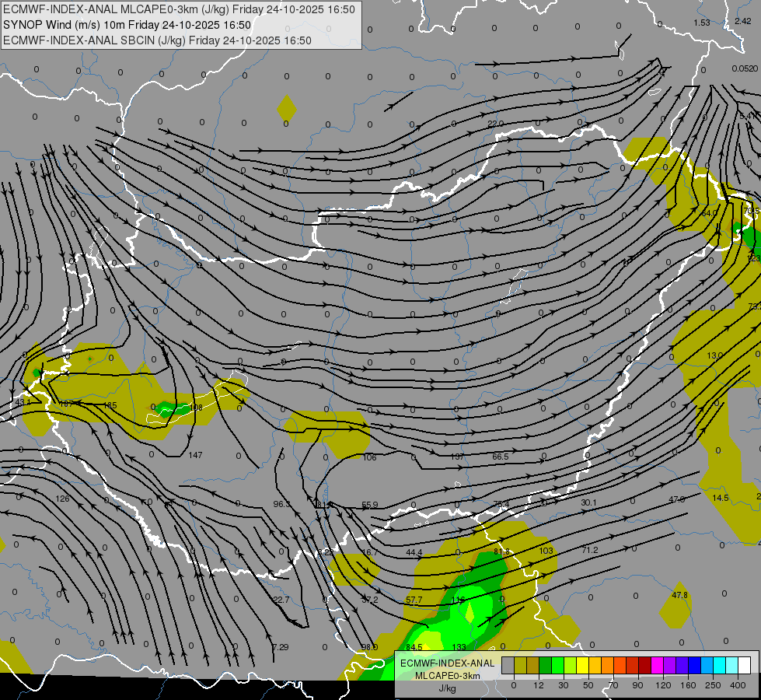Pick the bright green legend swatch
Screen dimensions: 761x700
click(x=557, y=665)
